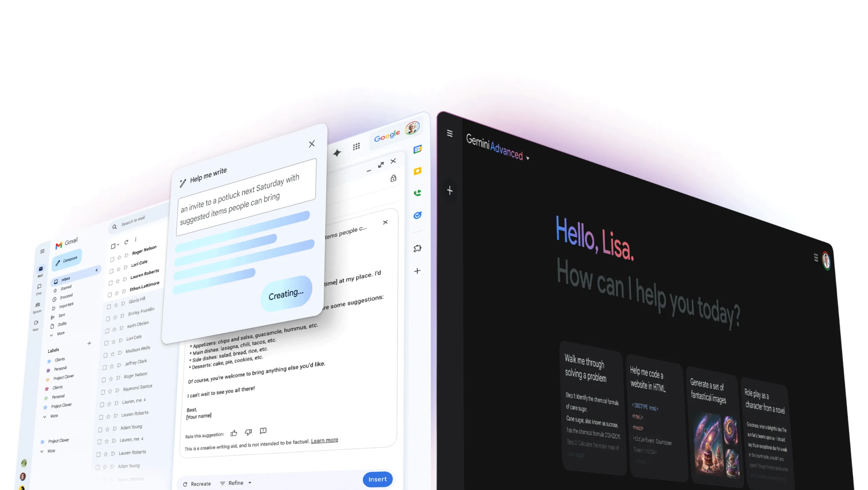This screenshot has width=868, height=490.
Task: Click the thumbs up rate suggestion icon
Action: 233,432
